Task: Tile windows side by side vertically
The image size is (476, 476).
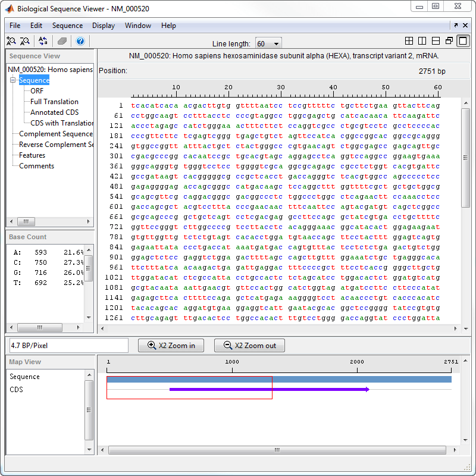Action: point(422,40)
